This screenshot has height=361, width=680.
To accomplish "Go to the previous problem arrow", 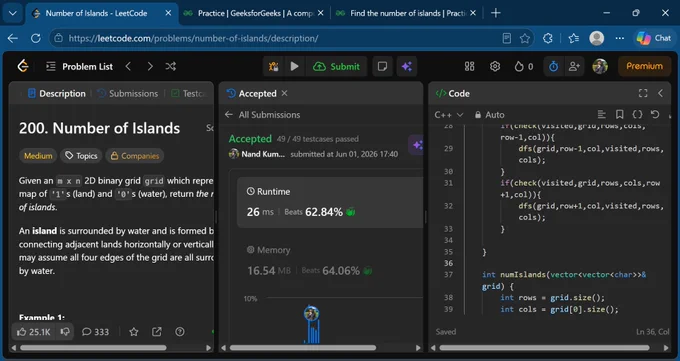I will coord(128,66).
